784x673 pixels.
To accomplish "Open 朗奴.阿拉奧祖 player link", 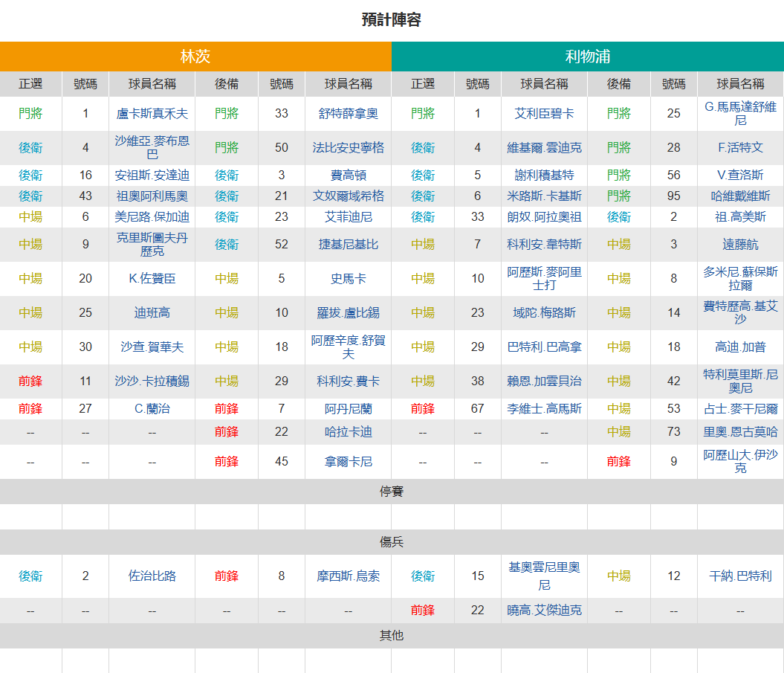I will click(544, 216).
